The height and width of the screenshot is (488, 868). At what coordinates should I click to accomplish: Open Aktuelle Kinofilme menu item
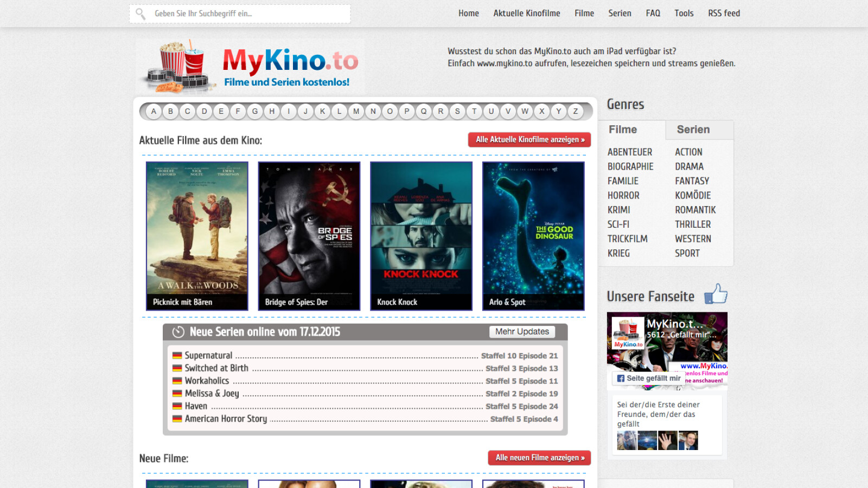pyautogui.click(x=527, y=13)
